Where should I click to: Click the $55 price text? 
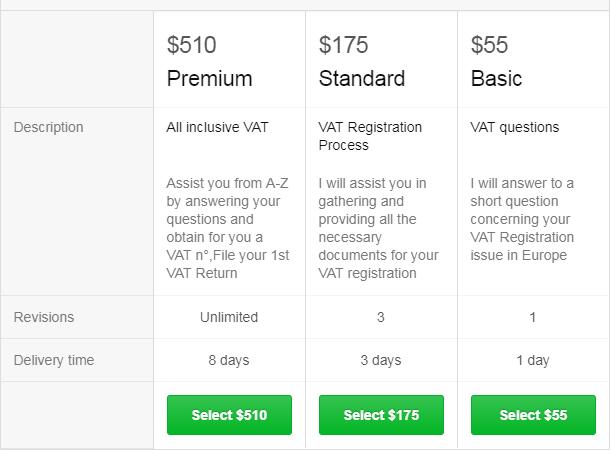coord(489,45)
